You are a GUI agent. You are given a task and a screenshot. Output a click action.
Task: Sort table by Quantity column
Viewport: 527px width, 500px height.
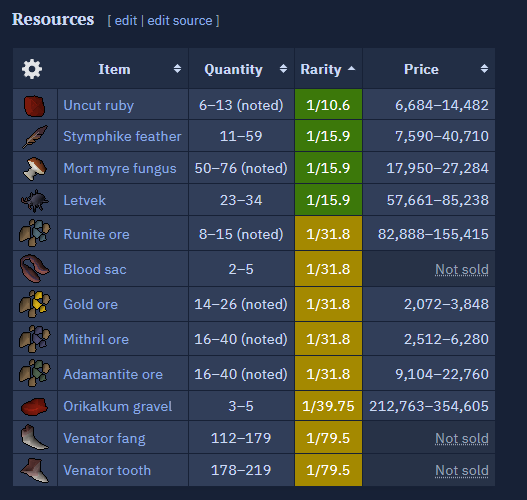click(283, 69)
